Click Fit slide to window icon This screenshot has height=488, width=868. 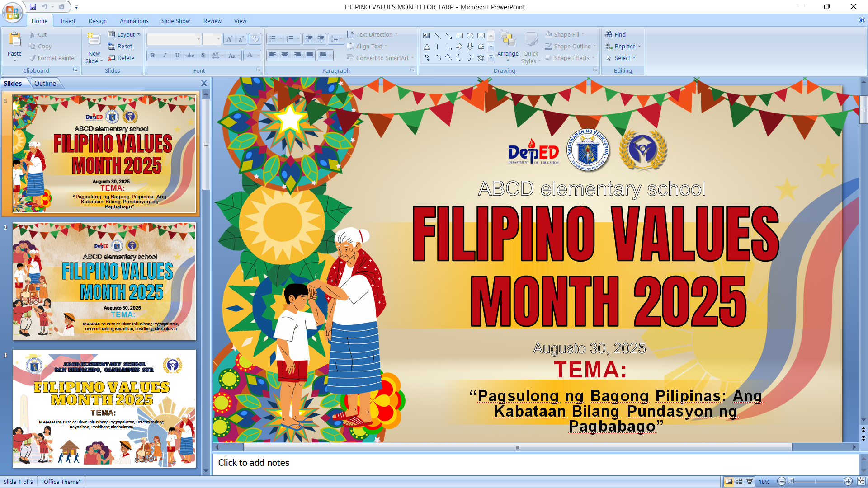pyautogui.click(x=861, y=482)
